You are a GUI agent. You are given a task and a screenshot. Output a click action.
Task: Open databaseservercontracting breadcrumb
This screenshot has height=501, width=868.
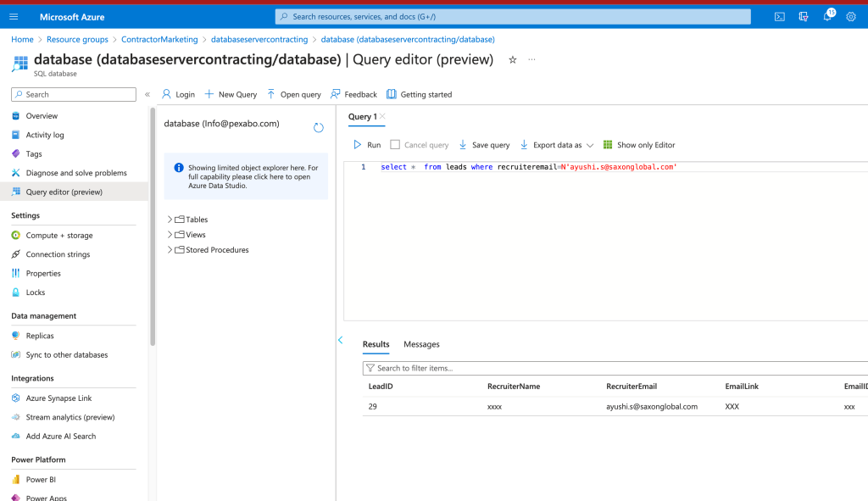tap(259, 39)
